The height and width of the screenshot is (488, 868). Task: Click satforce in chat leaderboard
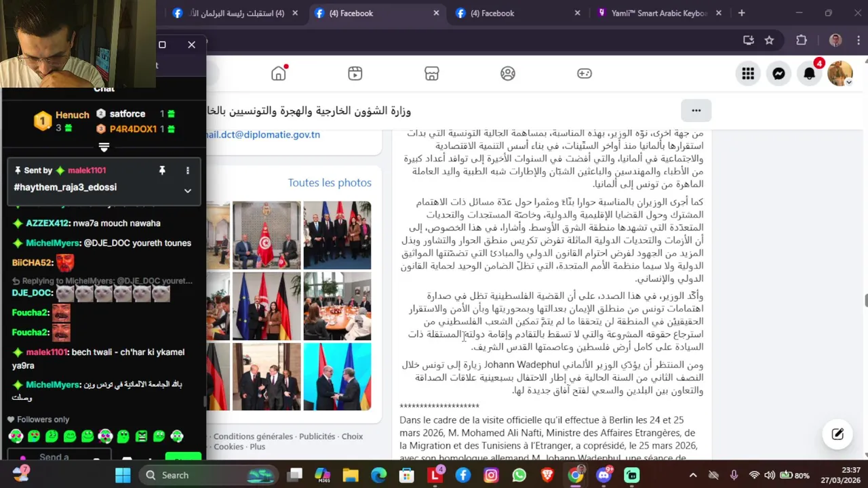pos(127,114)
